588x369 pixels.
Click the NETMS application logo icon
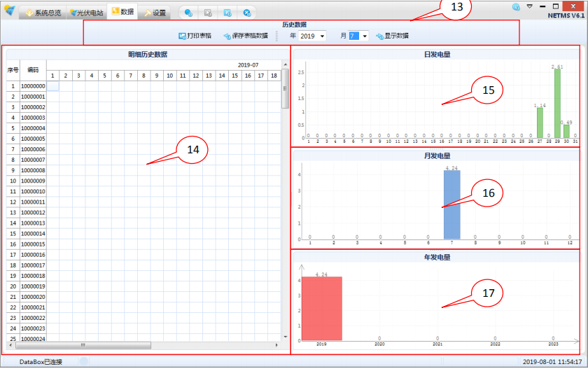9,10
